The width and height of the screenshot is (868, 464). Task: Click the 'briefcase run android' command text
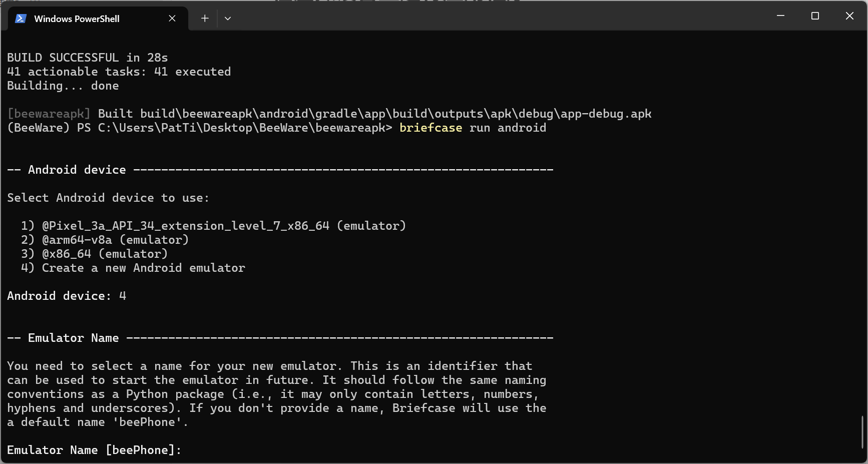pos(473,128)
